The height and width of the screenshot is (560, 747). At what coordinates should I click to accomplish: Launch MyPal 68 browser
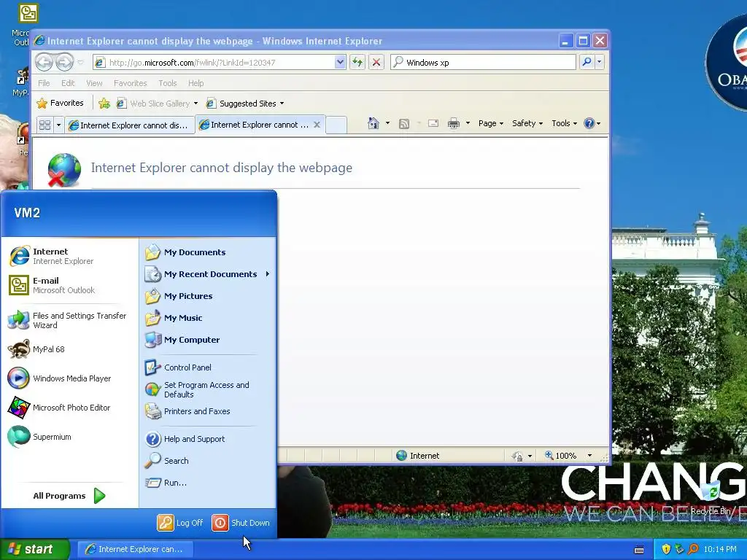click(x=69, y=349)
